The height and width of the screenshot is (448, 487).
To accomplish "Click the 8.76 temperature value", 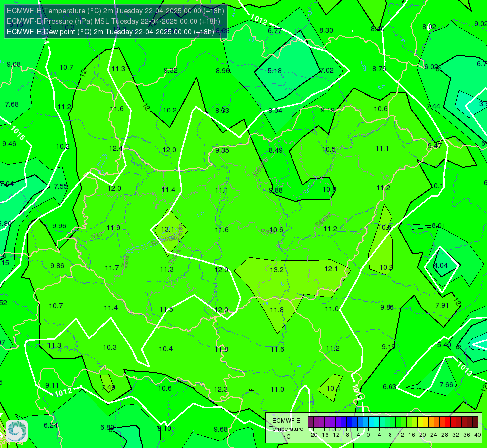I will pyautogui.click(x=379, y=69).
